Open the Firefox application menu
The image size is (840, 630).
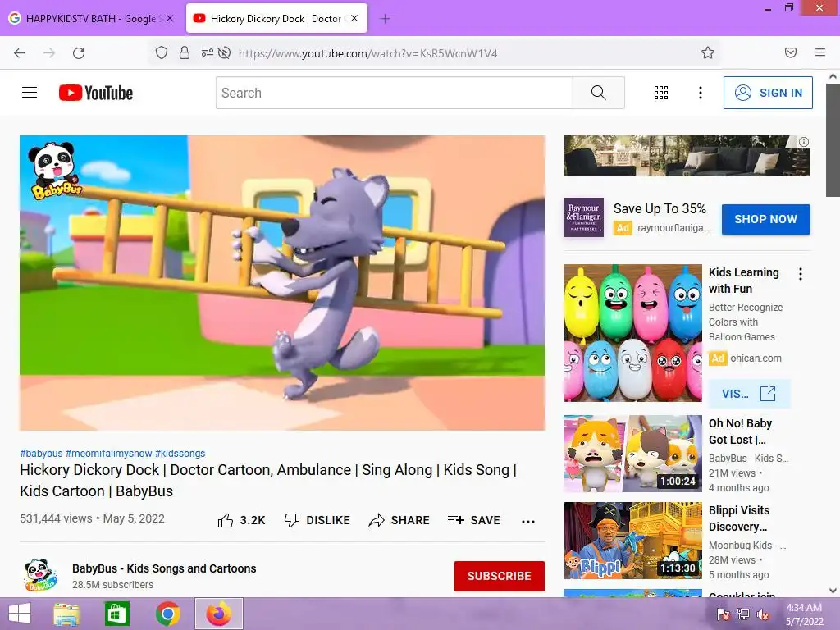click(820, 52)
